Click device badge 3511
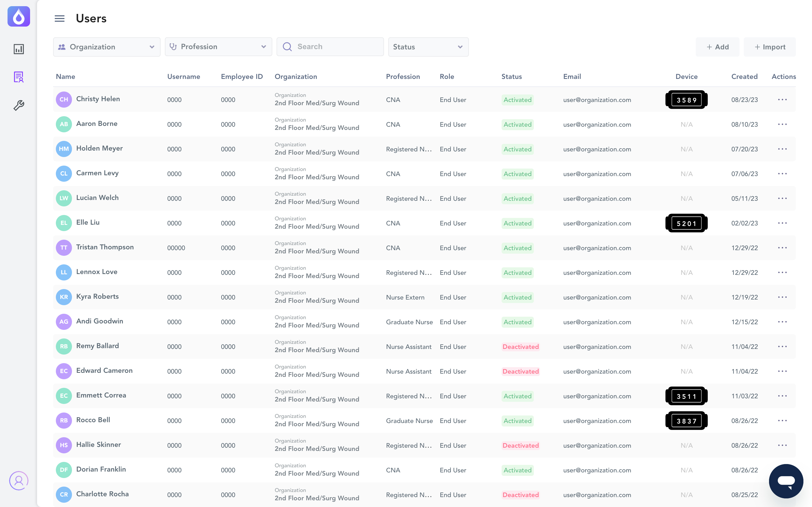This screenshot has height=507, width=812. pyautogui.click(x=686, y=396)
